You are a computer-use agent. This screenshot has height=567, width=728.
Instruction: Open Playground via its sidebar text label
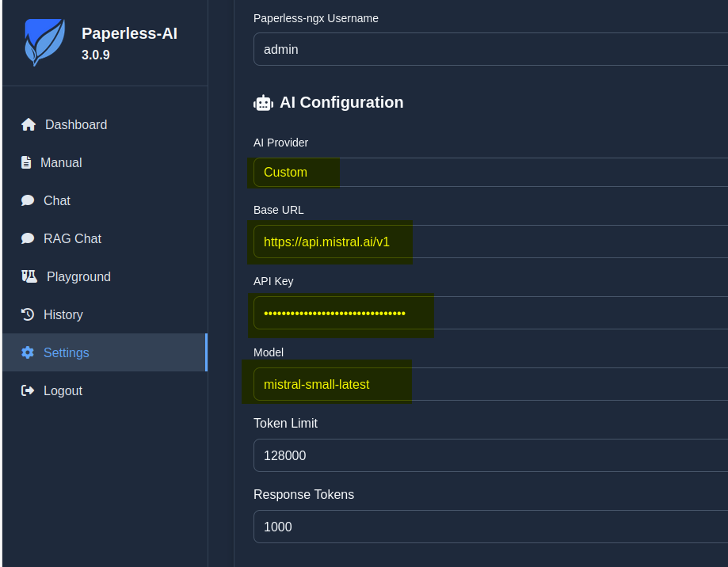pos(78,276)
